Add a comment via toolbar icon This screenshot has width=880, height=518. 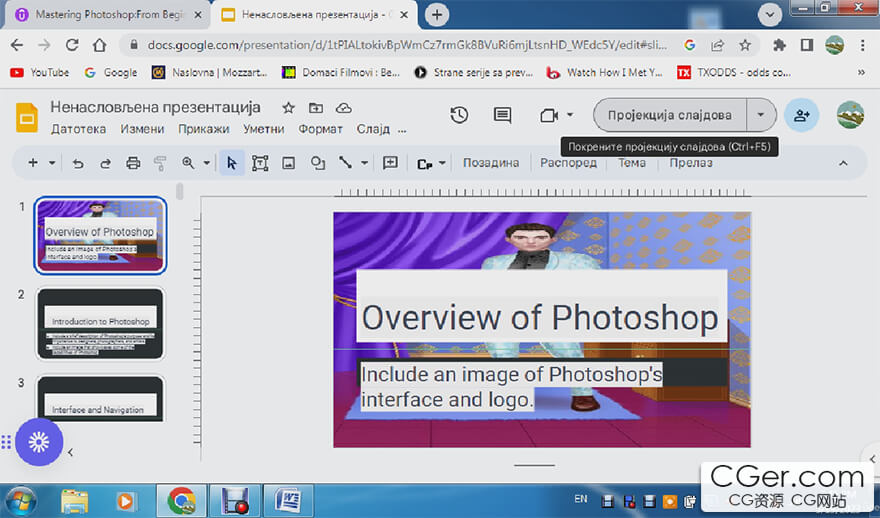390,163
